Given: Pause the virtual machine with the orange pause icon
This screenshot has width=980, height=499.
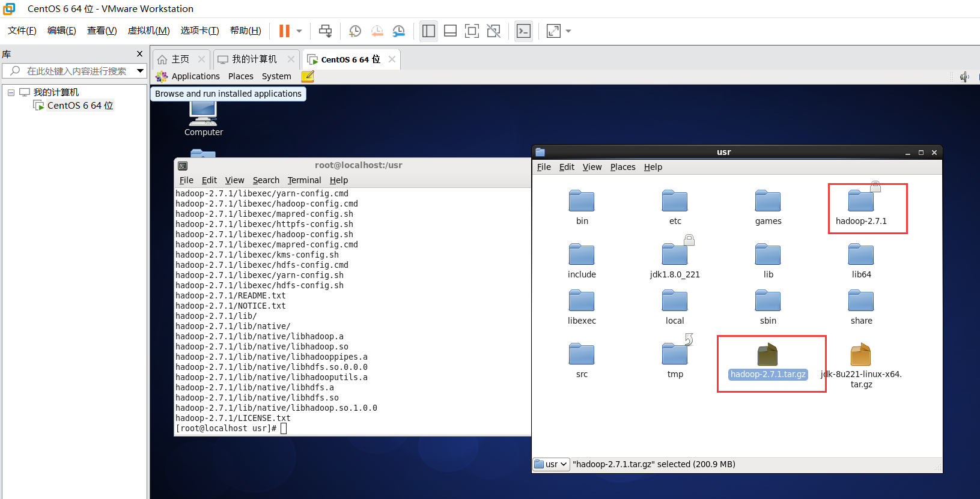Looking at the screenshot, I should (284, 31).
